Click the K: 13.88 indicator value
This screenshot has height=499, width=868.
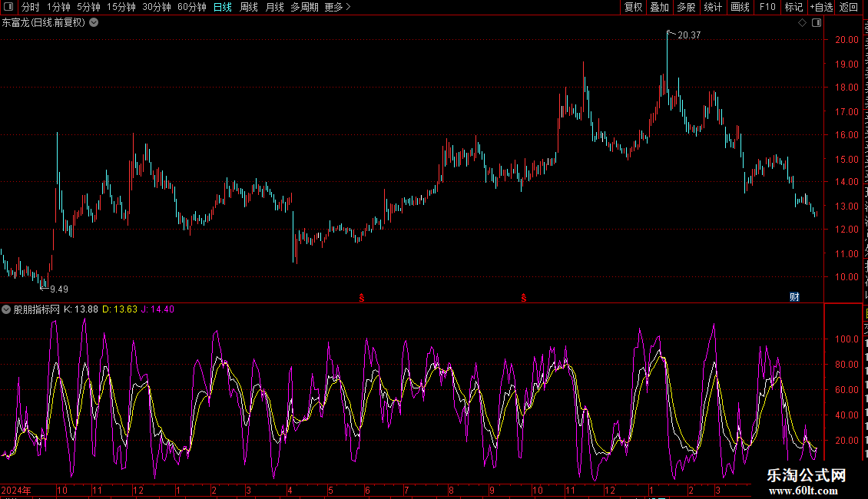click(x=81, y=310)
